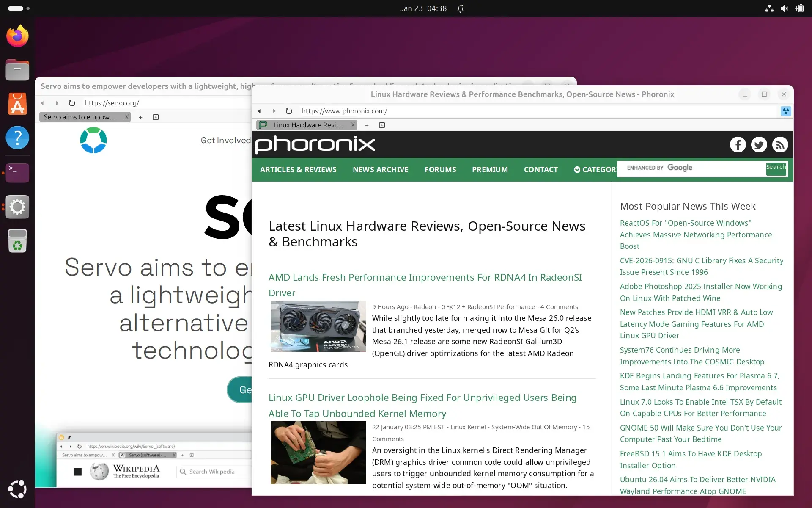812x508 pixels.
Task: Reload the Phoronix page
Action: click(289, 111)
